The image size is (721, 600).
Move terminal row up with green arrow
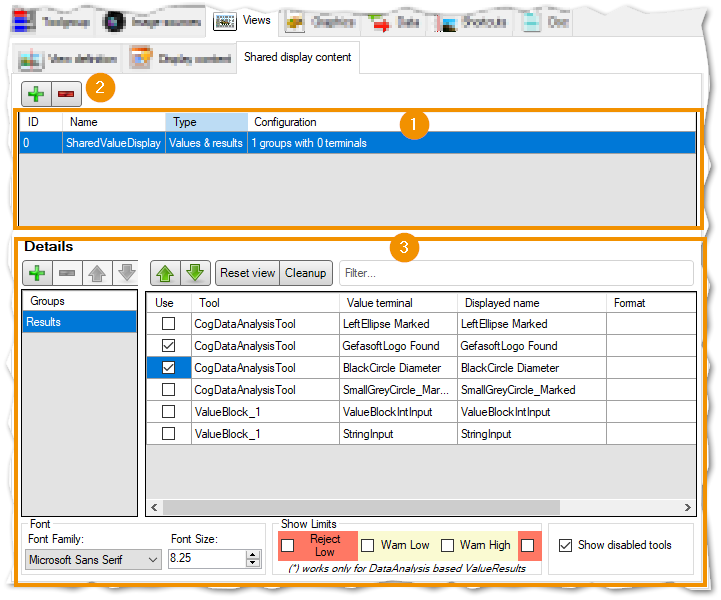pos(165,273)
